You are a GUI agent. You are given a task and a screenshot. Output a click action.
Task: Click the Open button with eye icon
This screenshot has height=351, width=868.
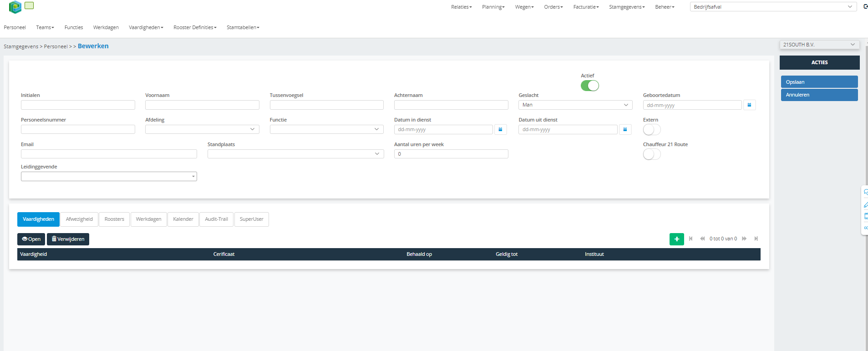coord(31,239)
